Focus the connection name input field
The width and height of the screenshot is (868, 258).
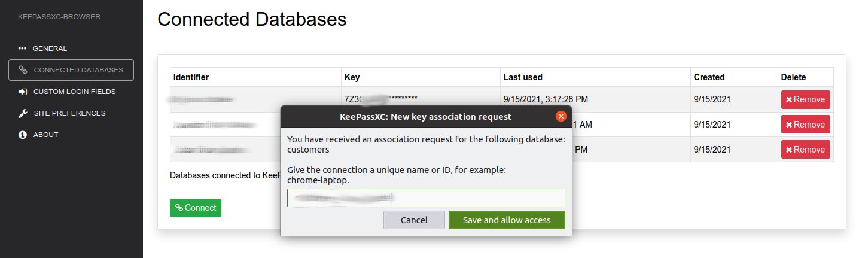[426, 198]
